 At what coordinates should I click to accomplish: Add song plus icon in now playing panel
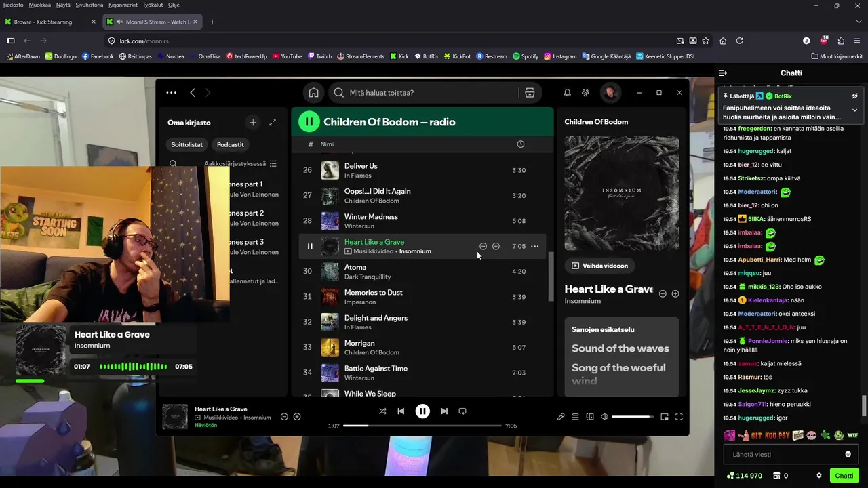tap(675, 293)
